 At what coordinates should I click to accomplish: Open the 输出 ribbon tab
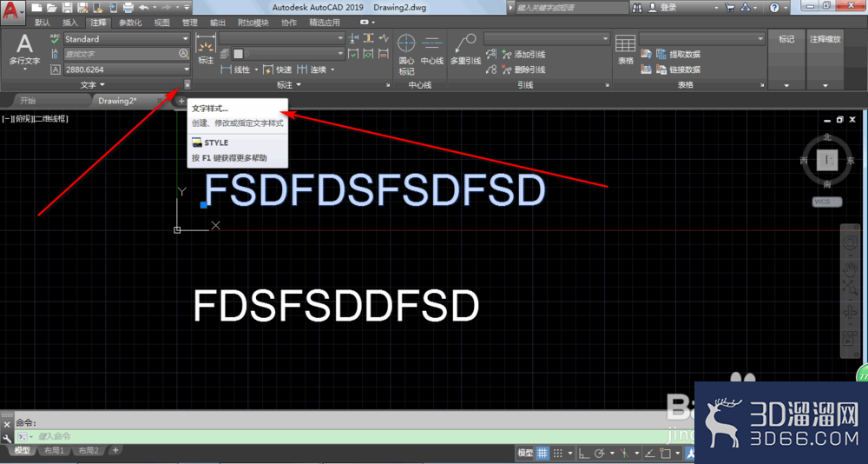pos(218,23)
